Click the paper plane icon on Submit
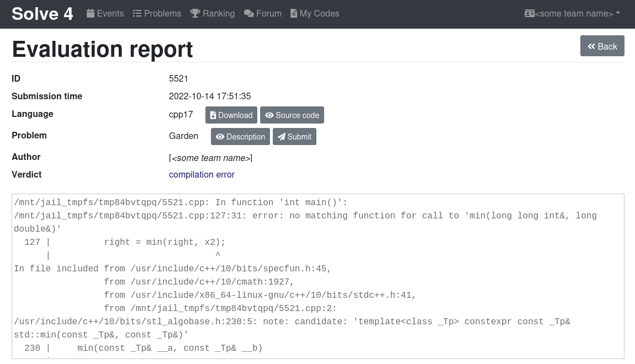The width and height of the screenshot is (635, 364). point(282,137)
